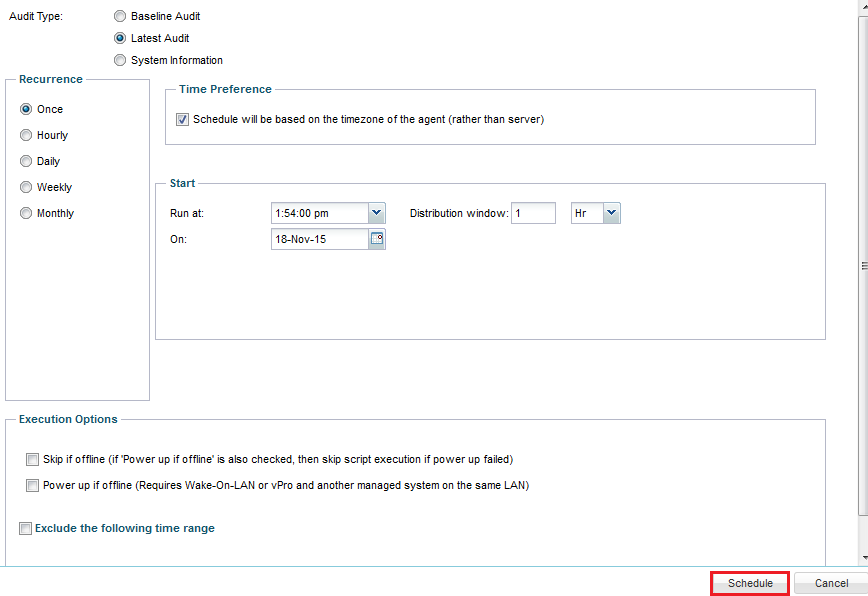This screenshot has height=596, width=868.
Task: Enable Skip if offline
Action: [x=33, y=459]
